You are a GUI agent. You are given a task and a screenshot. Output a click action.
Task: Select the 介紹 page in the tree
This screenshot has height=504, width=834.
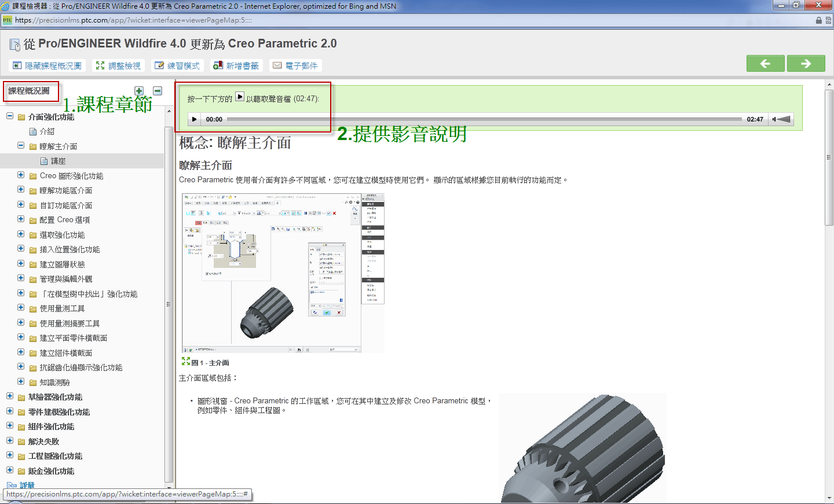pos(47,131)
